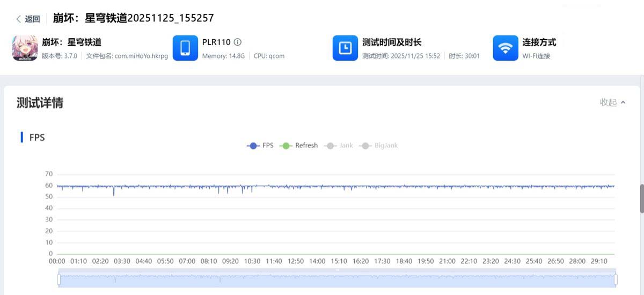Screen dimensions: 644x295
Task: Collapse test details with 收起
Action: (x=612, y=102)
